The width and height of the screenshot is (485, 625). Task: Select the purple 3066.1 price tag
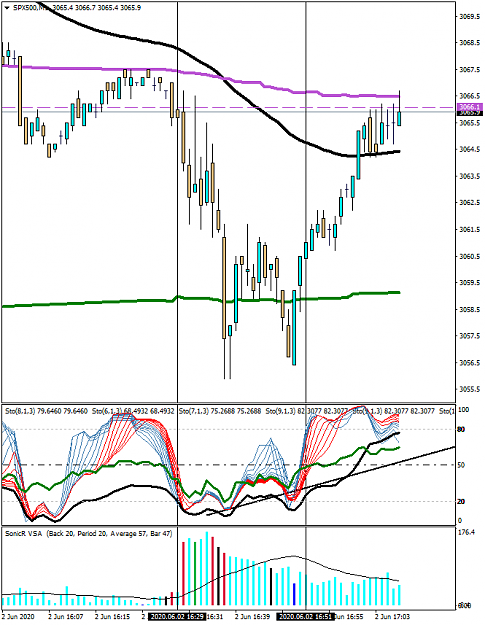coord(469,107)
